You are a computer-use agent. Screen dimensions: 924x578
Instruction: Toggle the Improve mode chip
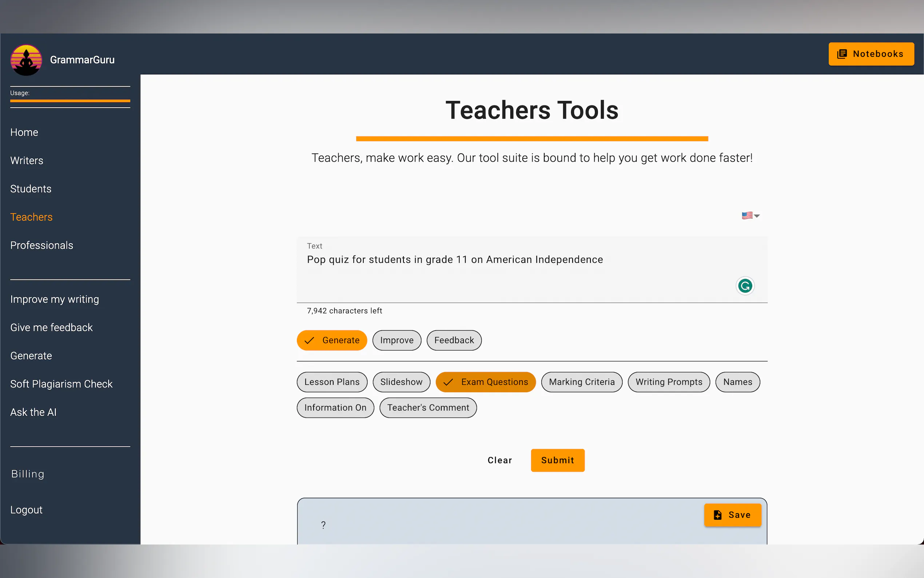397,340
